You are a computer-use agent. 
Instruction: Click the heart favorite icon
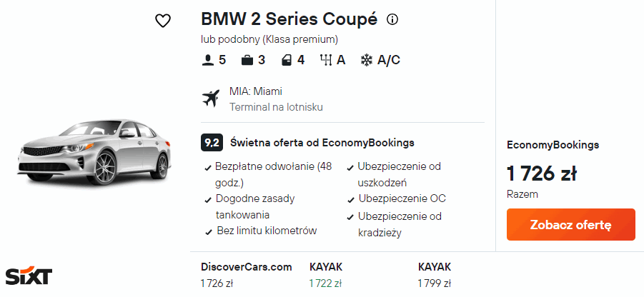point(163,21)
